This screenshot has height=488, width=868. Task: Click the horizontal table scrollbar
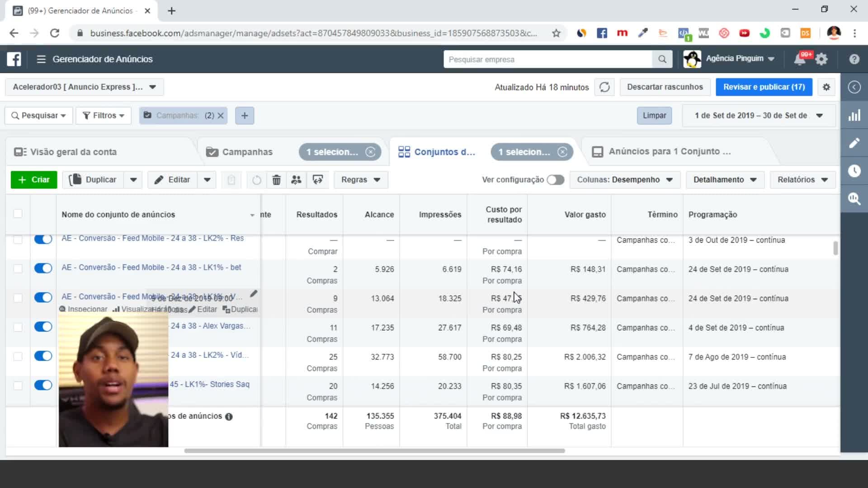click(375, 451)
